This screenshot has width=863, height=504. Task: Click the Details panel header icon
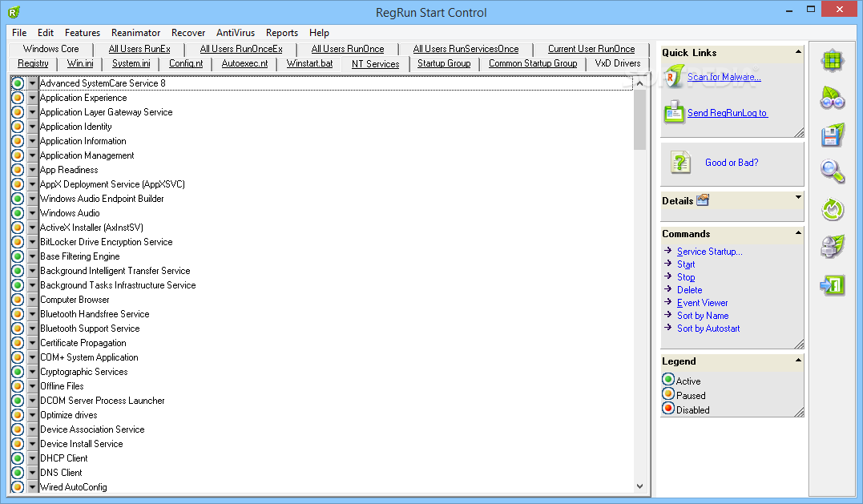point(703,200)
